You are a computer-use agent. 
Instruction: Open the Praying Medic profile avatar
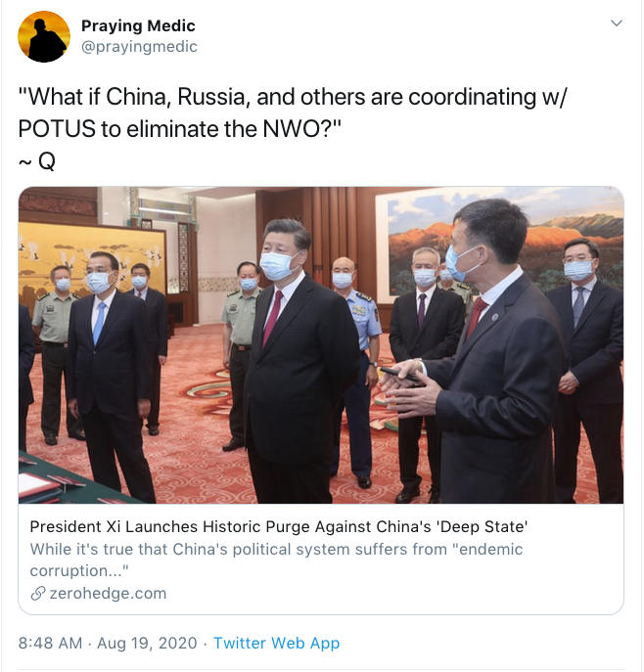[44, 37]
